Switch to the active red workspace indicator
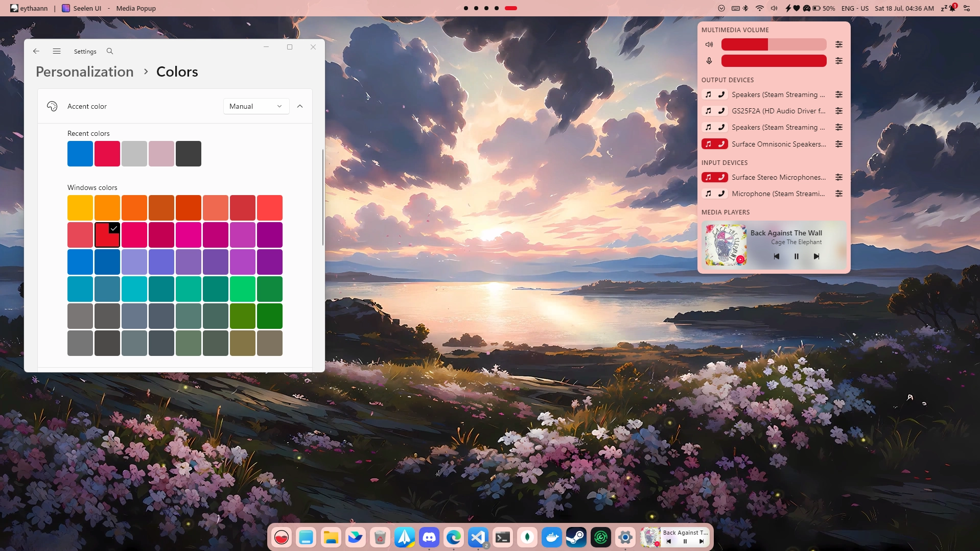 pos(511,8)
